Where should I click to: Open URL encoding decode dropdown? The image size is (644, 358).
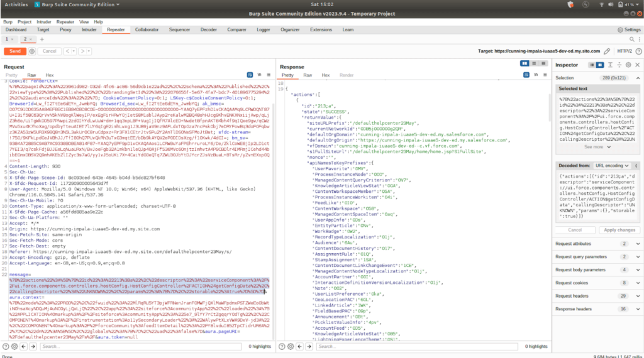(612, 166)
